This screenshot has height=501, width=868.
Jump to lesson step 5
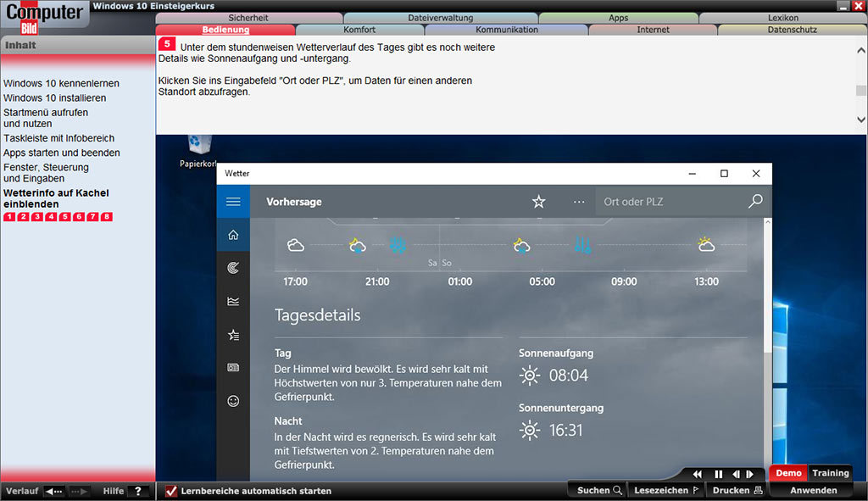(64, 216)
